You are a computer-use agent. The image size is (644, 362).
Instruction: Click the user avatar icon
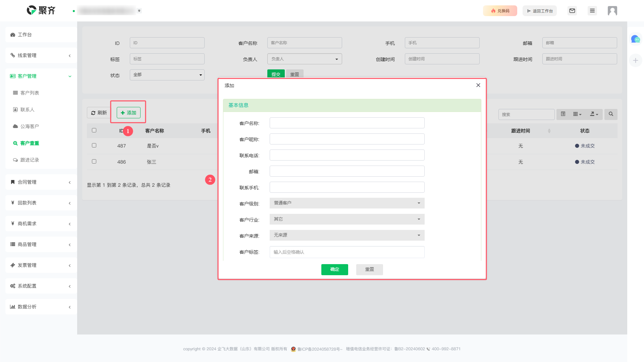(612, 11)
